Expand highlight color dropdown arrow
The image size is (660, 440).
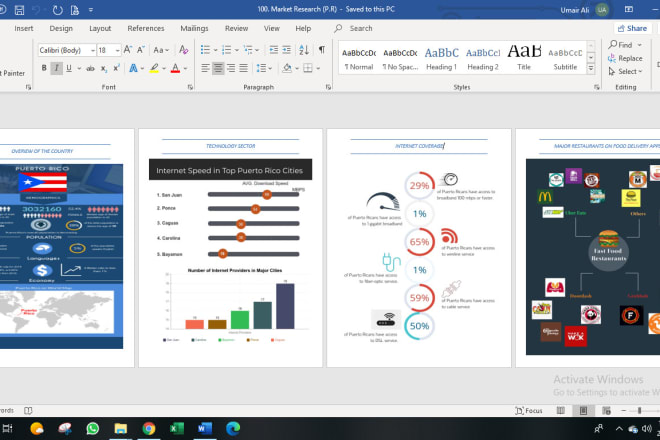click(164, 68)
